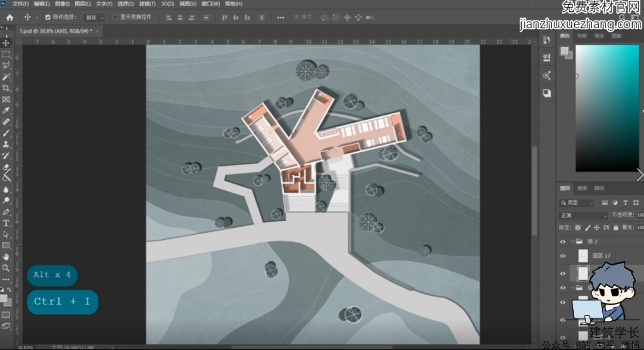The height and width of the screenshot is (350, 644).
Task: Open the auto-select 图层 dropdown
Action: coord(94,17)
